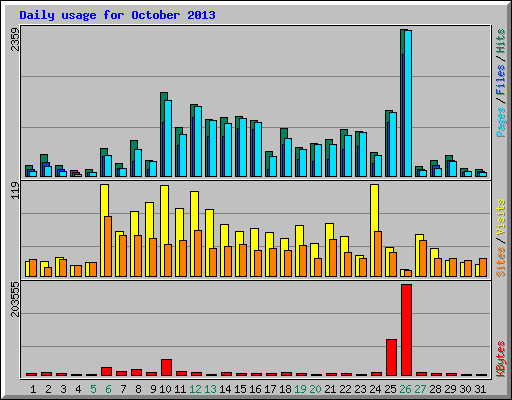Select the tallest red KBytes bar for day 26
Viewport: 512px width, 400px height.
click(x=406, y=330)
